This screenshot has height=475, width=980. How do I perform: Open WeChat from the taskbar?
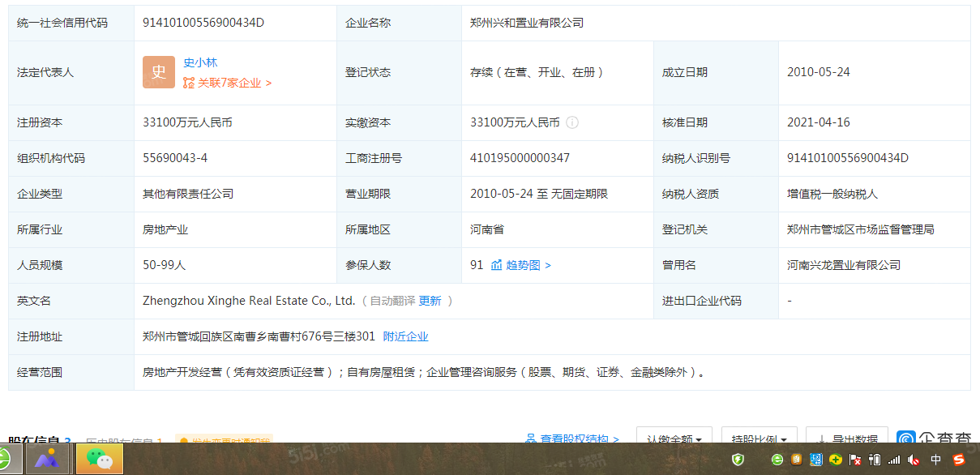99,460
